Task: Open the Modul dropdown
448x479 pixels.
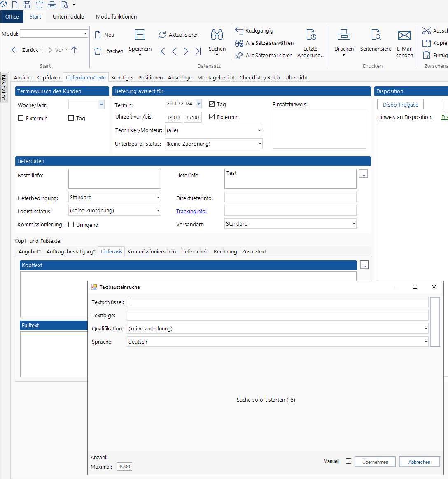Action: pyautogui.click(x=85, y=34)
